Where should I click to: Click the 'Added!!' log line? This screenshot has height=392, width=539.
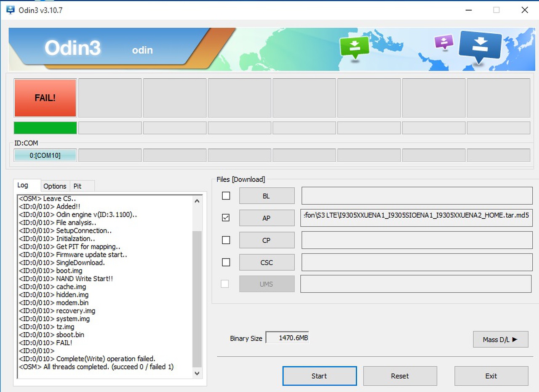(x=49, y=207)
